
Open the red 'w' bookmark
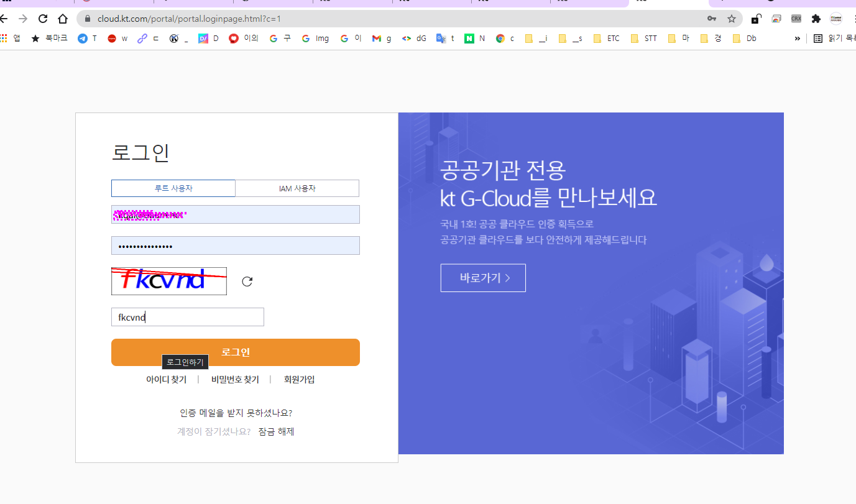[x=117, y=39]
